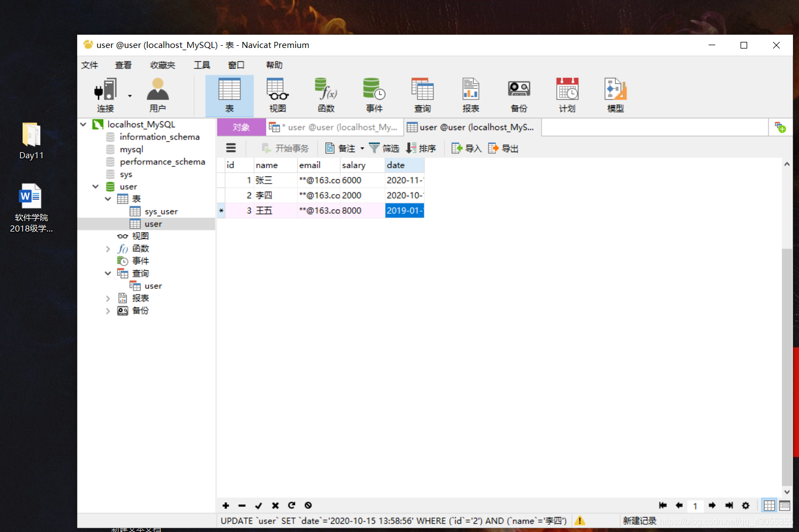Open the 查看 menu
The image size is (799, 532).
(x=123, y=65)
